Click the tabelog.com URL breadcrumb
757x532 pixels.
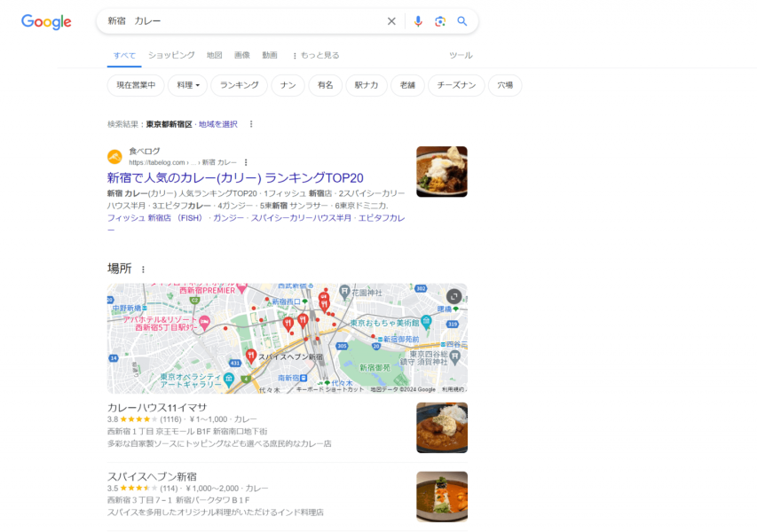click(x=183, y=162)
